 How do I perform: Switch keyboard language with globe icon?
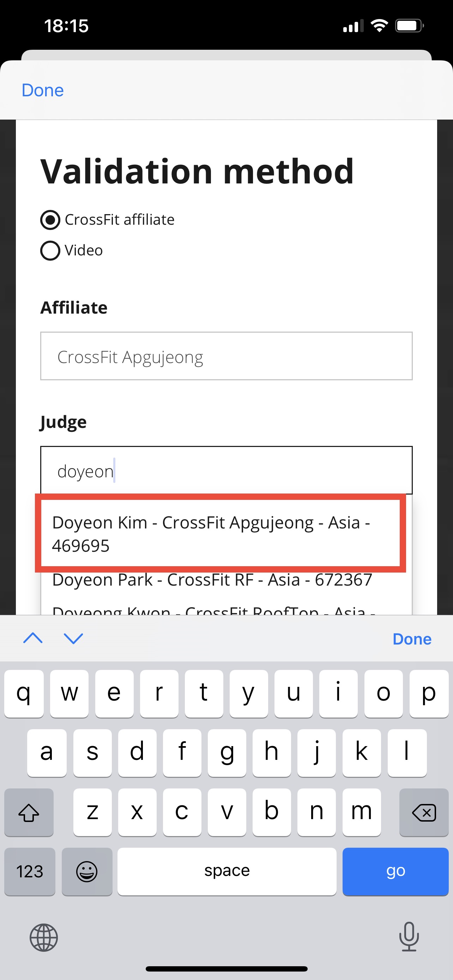44,937
